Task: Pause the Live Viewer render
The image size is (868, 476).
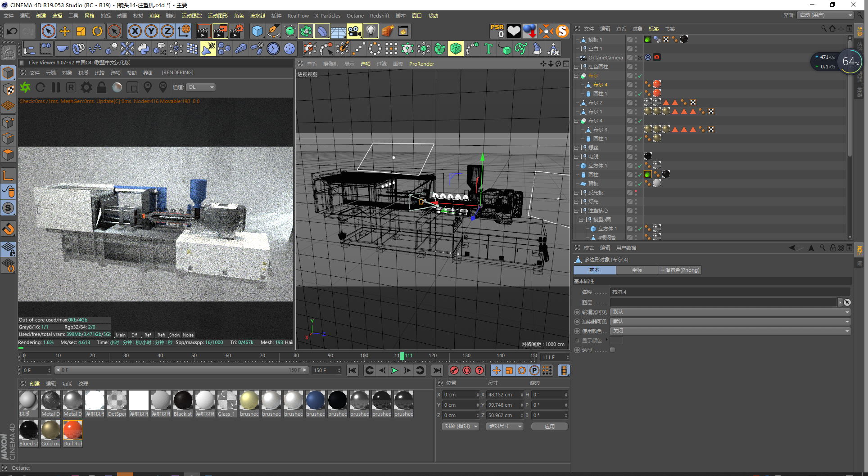Action: click(56, 87)
